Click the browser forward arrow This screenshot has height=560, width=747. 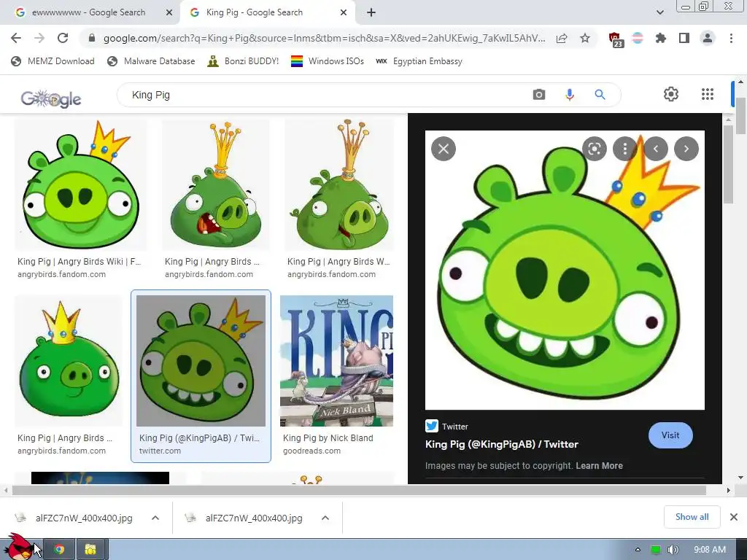point(39,38)
